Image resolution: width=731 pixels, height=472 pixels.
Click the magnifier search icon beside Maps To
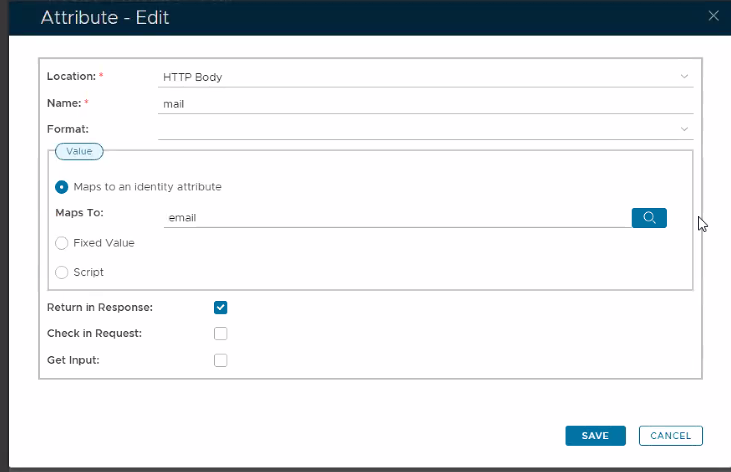(x=649, y=218)
